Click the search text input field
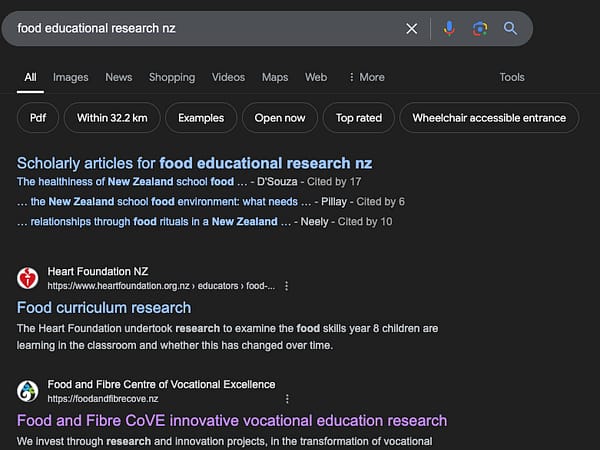 point(200,28)
